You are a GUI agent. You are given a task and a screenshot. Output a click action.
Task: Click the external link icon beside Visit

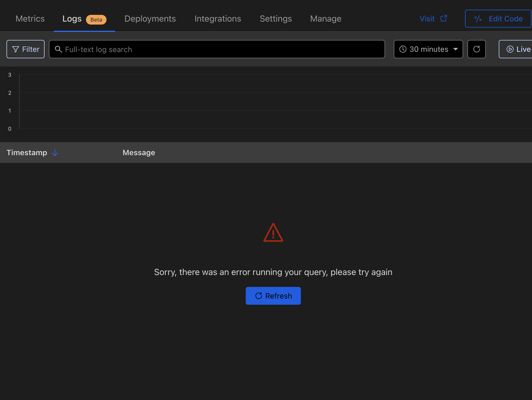pos(444,18)
